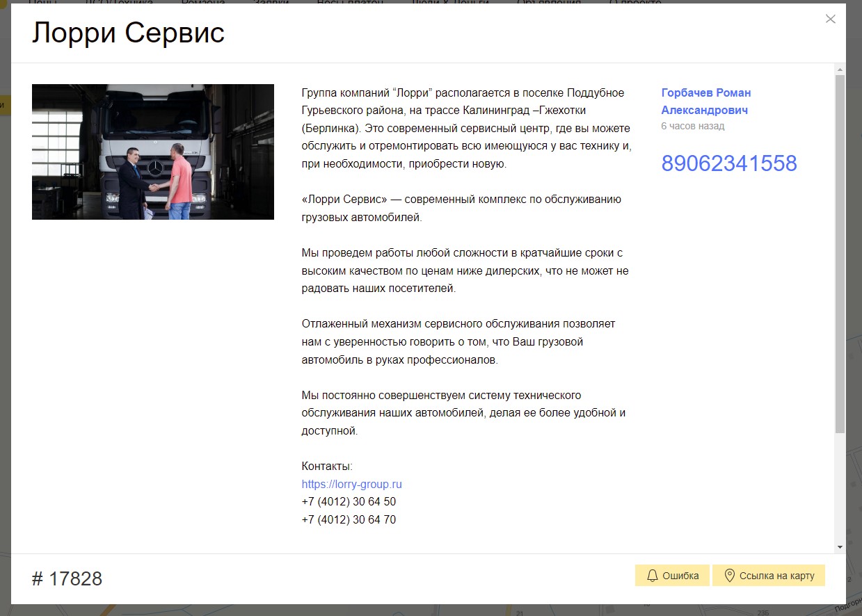Close the Лорри Сервис dialog

coord(830,19)
